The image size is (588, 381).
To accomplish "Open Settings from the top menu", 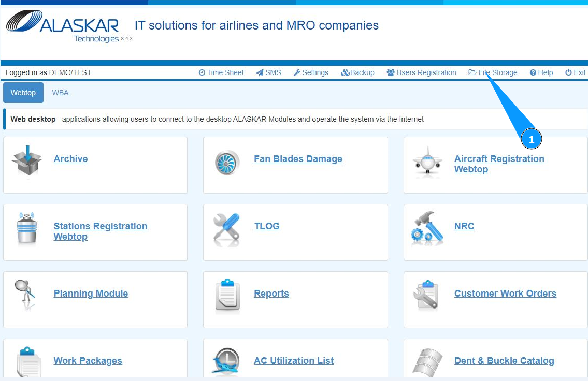I will coord(311,72).
